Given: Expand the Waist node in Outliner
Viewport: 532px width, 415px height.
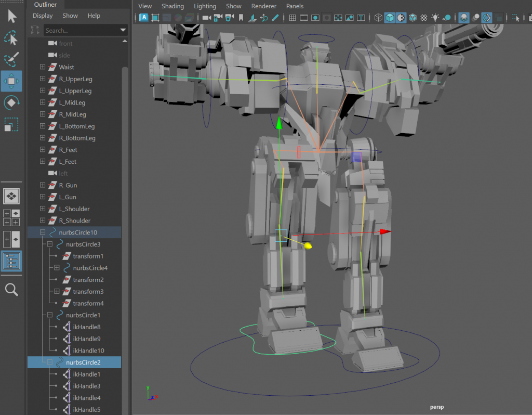Looking at the screenshot, I should (43, 67).
